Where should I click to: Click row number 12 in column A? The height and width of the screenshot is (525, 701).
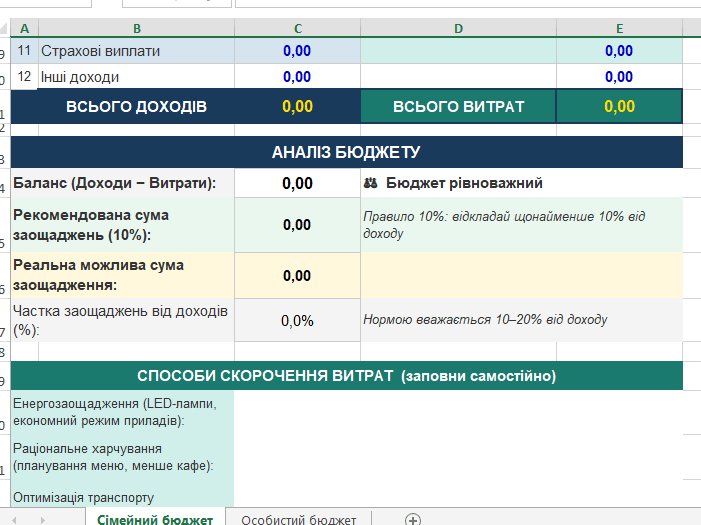click(x=25, y=76)
